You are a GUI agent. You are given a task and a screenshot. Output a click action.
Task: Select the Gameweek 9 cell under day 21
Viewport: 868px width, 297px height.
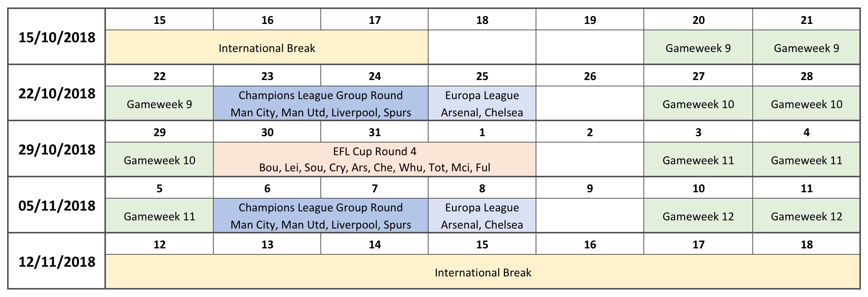click(x=806, y=47)
